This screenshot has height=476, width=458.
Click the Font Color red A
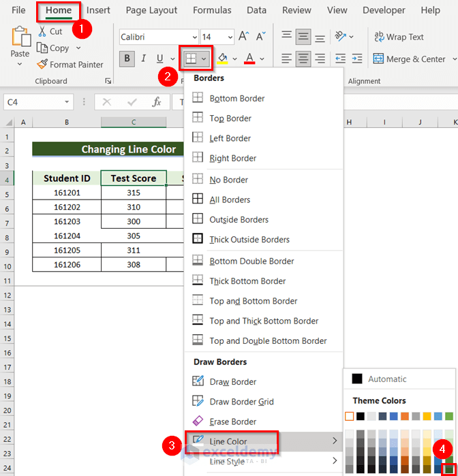pyautogui.click(x=249, y=59)
